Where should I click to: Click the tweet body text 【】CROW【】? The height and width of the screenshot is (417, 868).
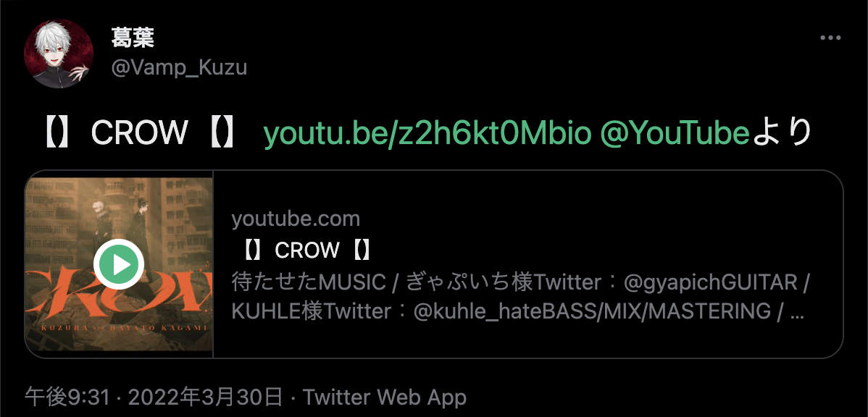point(141,133)
